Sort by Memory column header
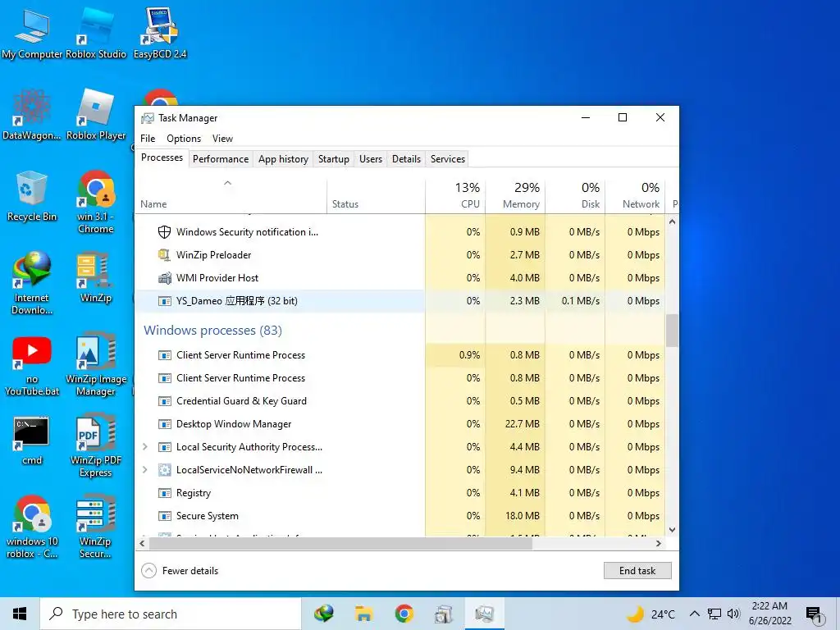This screenshot has height=630, width=840. coord(515,195)
